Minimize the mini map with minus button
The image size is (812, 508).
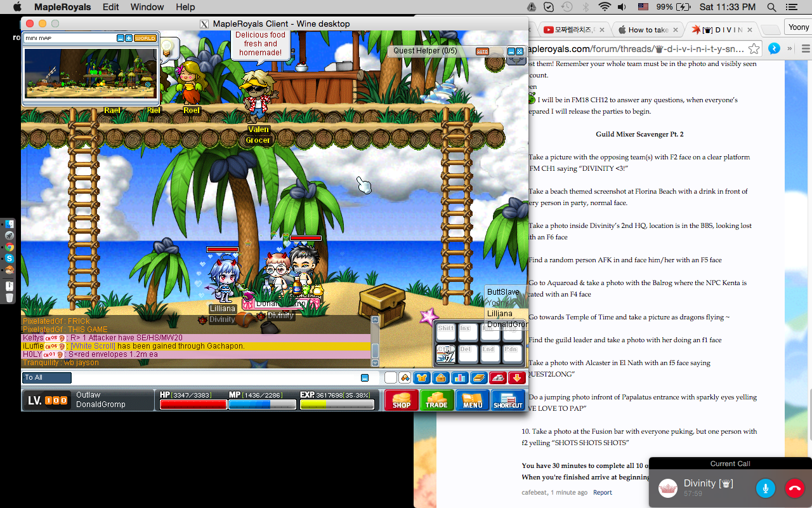(x=121, y=38)
